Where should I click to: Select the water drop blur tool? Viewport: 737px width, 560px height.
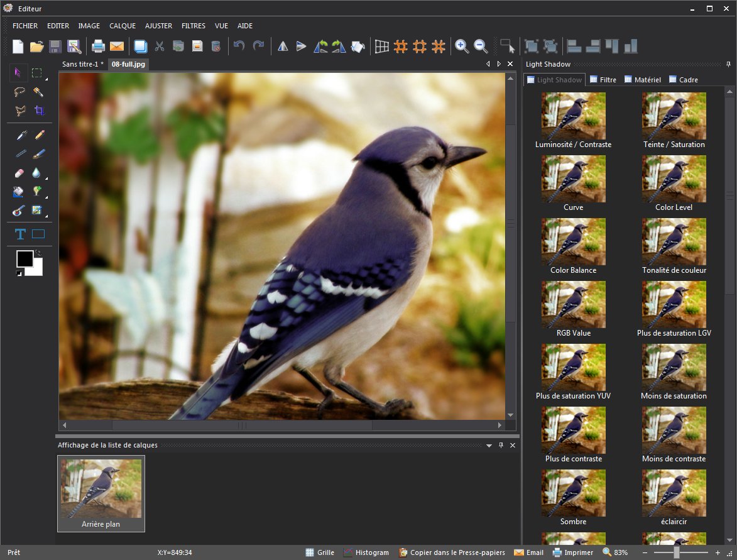[x=36, y=173]
